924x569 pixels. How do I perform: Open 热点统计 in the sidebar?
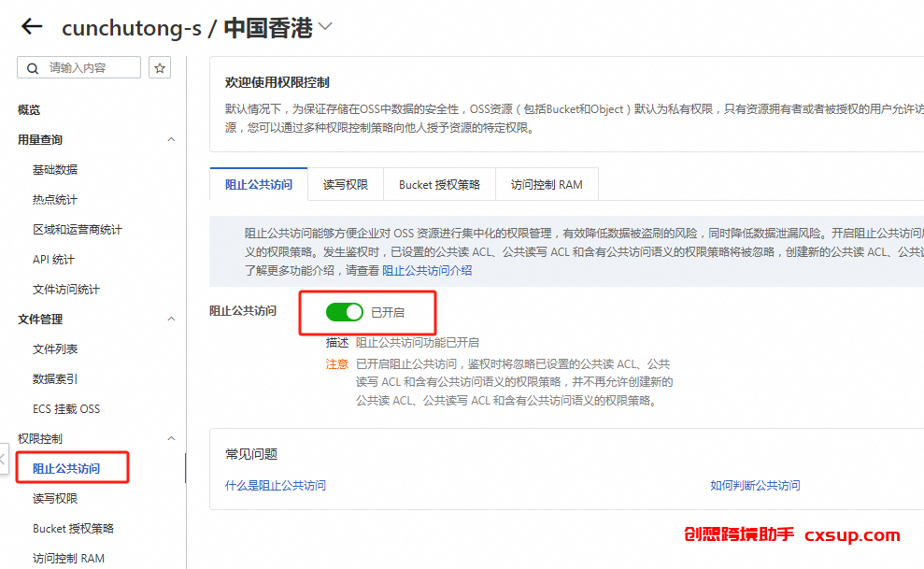click(55, 200)
